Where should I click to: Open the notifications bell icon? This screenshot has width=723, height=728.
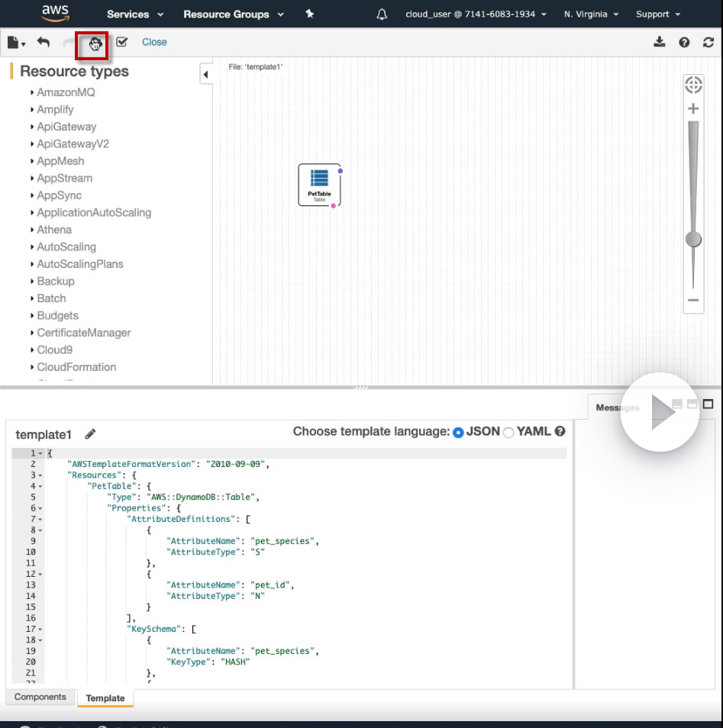(x=382, y=14)
